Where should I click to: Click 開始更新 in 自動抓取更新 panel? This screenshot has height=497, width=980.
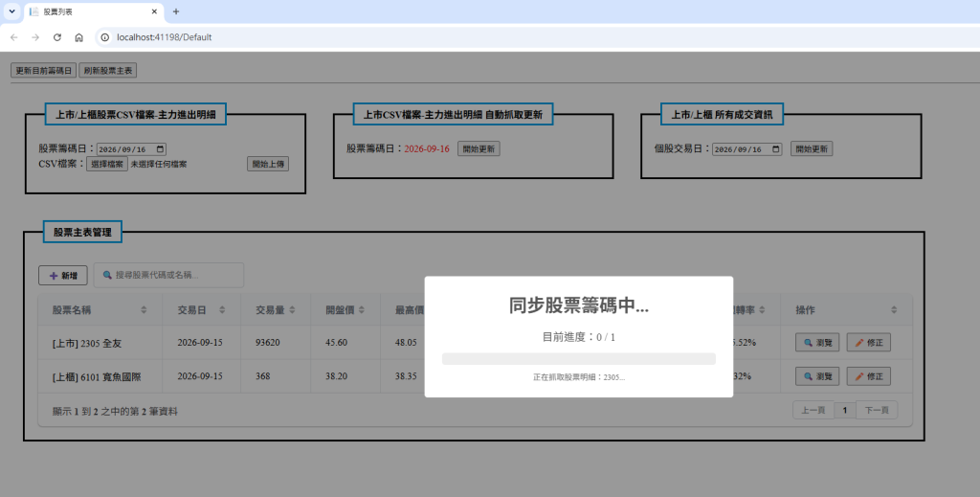pyautogui.click(x=479, y=148)
